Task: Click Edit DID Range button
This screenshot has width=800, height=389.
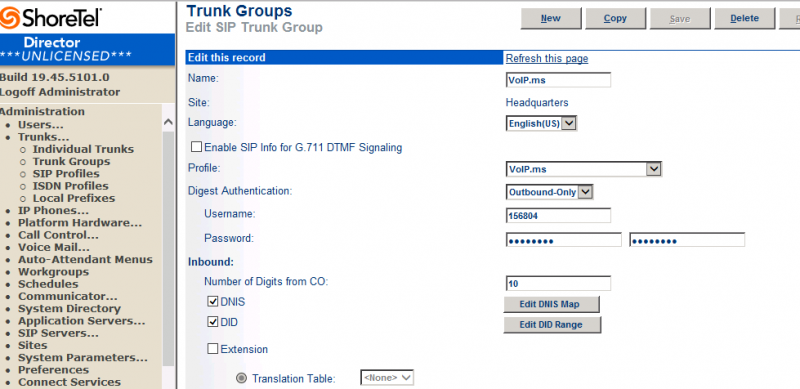Action: [x=553, y=325]
